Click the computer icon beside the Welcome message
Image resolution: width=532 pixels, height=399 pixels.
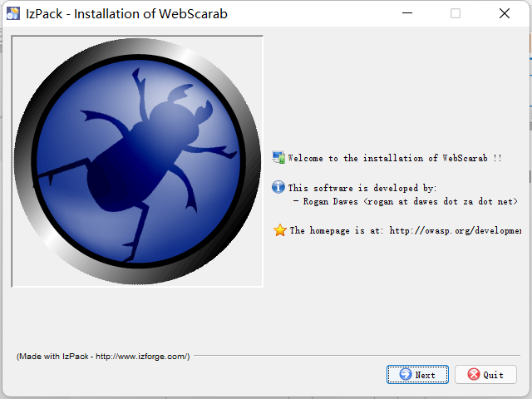278,157
